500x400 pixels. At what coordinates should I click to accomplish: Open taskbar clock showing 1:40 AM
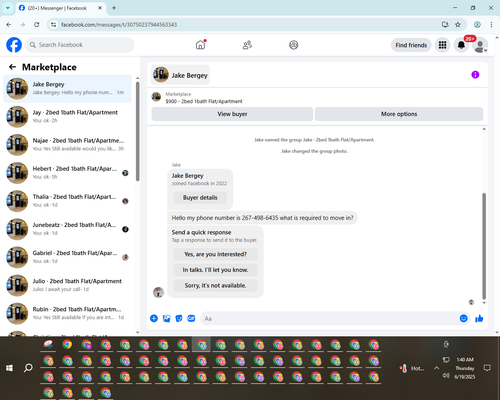(x=465, y=368)
